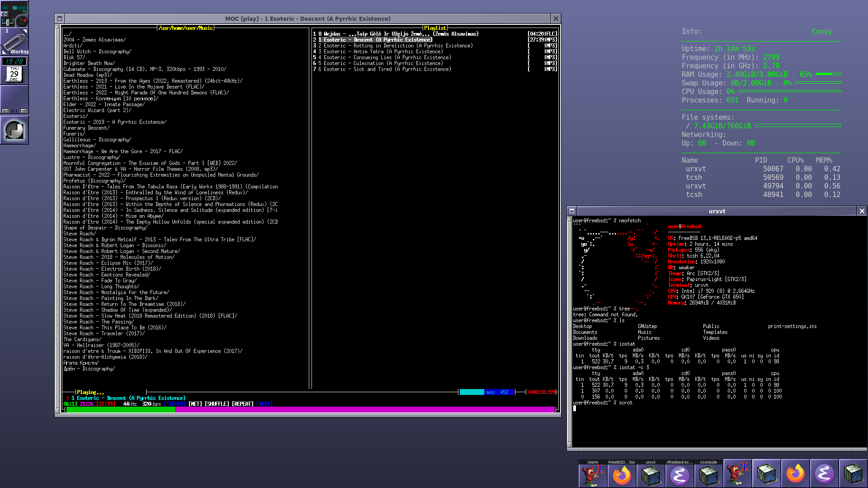Toggle the [NET] indicator in MOC
This screenshot has height=488, width=868.
pyautogui.click(x=195, y=404)
